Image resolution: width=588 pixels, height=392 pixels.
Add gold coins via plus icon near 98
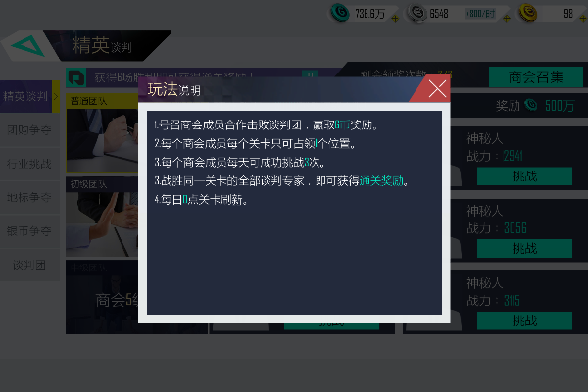click(583, 18)
